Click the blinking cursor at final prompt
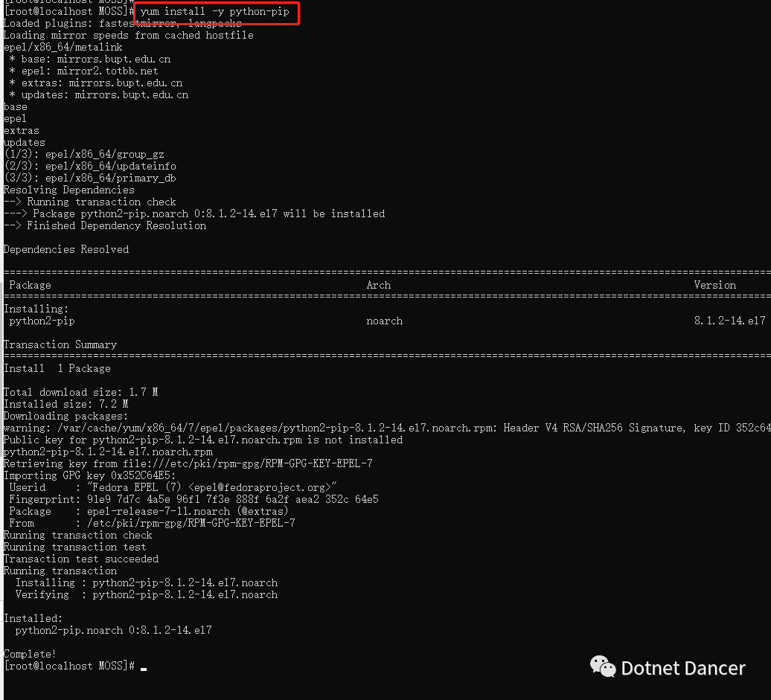This screenshot has height=700, width=771. click(144, 669)
